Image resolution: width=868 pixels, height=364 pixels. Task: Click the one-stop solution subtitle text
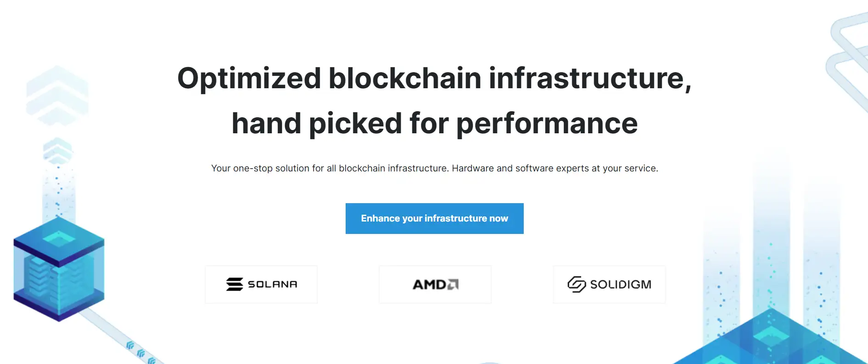click(434, 168)
